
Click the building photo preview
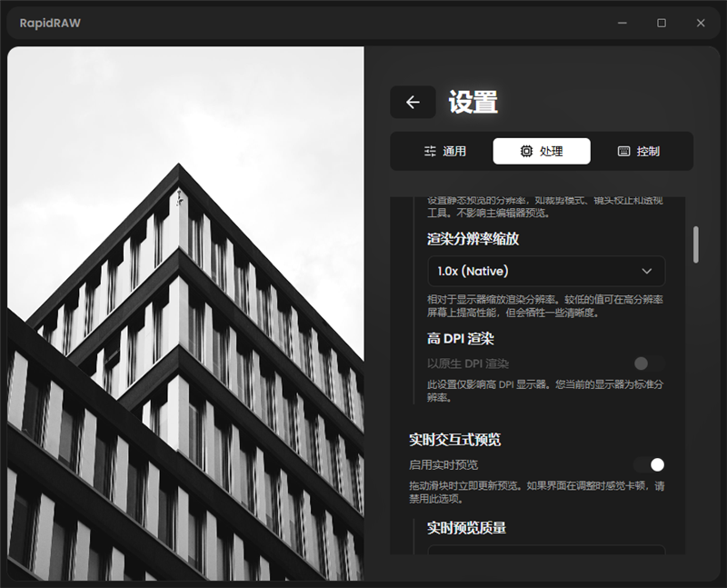(185, 314)
